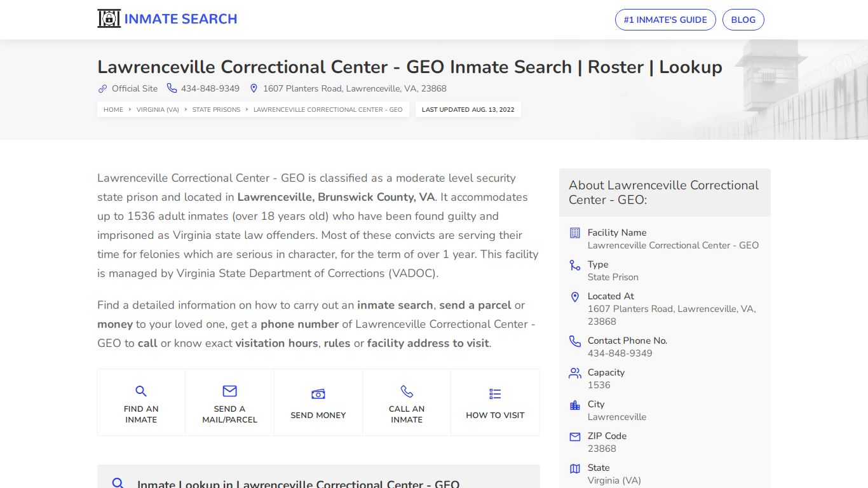Click the city buildings icon beside City
The height and width of the screenshot is (488, 868).
[x=575, y=405]
